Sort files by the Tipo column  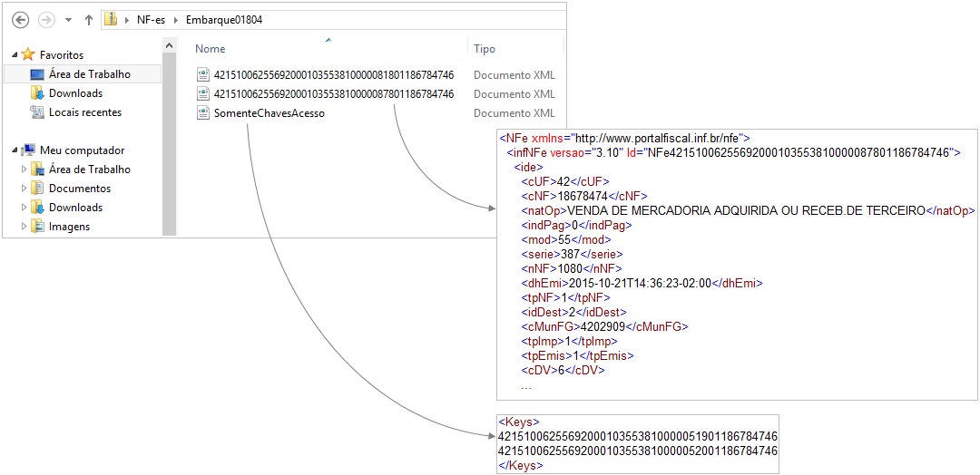485,49
